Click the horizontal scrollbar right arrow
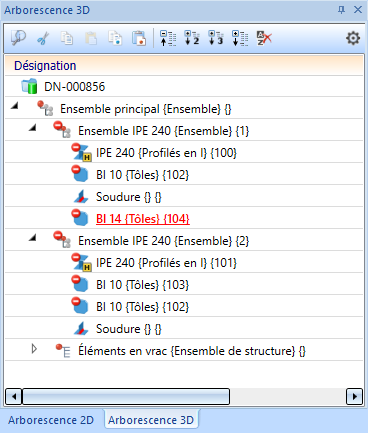 click(x=354, y=396)
